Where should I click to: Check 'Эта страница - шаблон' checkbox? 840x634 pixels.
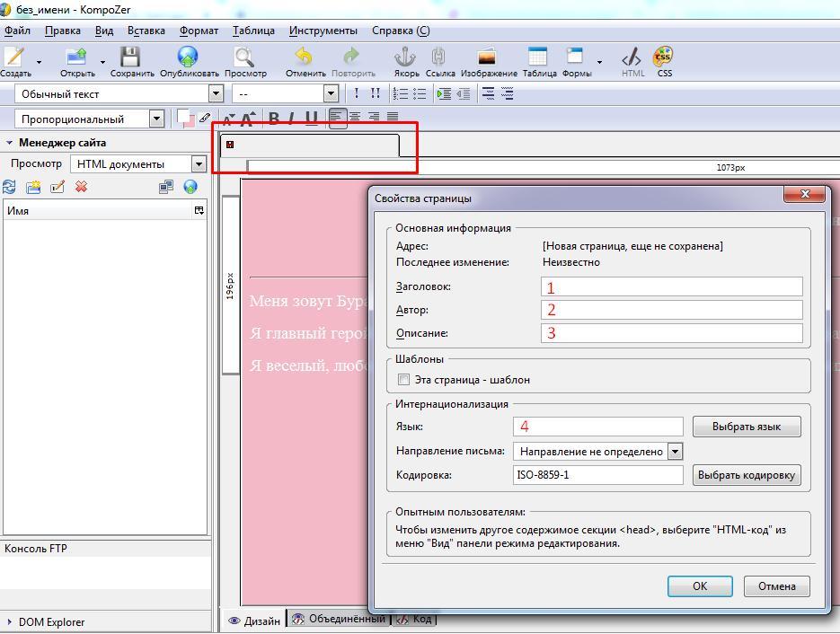pyautogui.click(x=403, y=379)
